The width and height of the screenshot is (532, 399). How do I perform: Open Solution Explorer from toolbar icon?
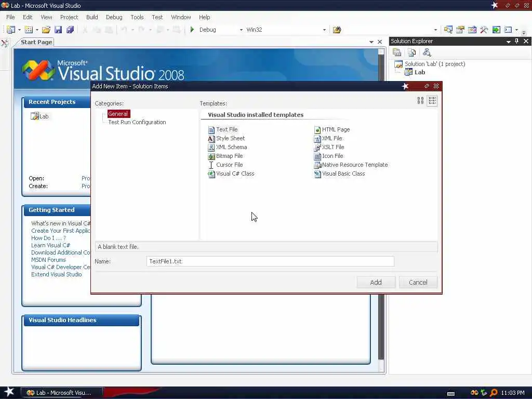click(x=448, y=30)
